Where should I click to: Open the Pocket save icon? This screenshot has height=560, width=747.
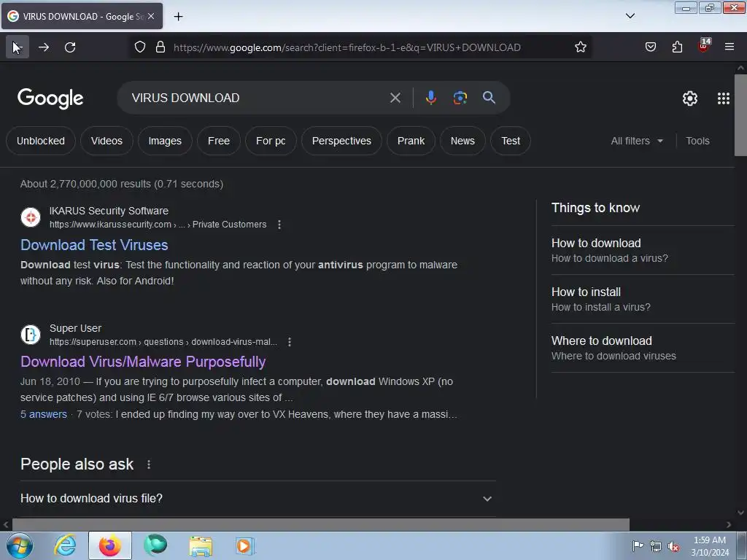650,47
